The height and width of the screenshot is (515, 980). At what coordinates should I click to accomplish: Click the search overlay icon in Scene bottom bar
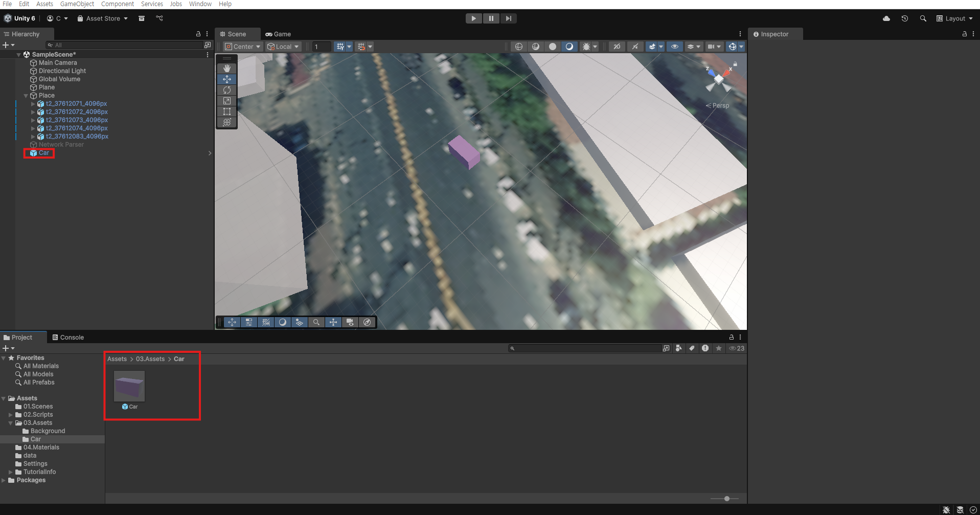(x=316, y=322)
